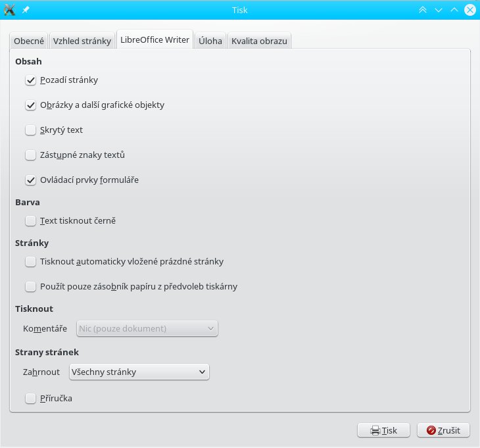The width and height of the screenshot is (480, 448).
Task: Click the Obsah section heading
Action: tap(28, 61)
